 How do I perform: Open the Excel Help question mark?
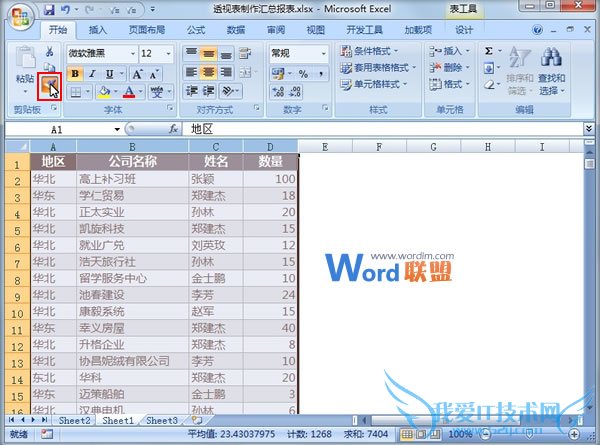[x=537, y=29]
